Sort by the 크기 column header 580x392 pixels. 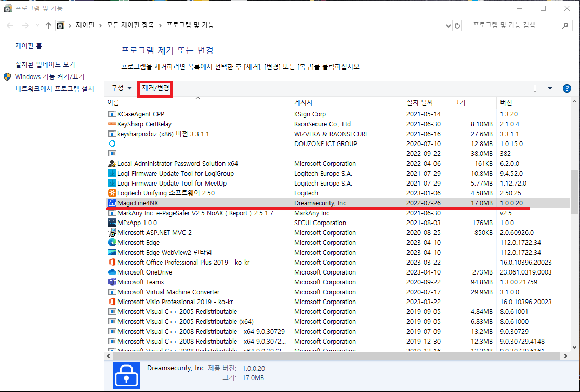click(473, 102)
